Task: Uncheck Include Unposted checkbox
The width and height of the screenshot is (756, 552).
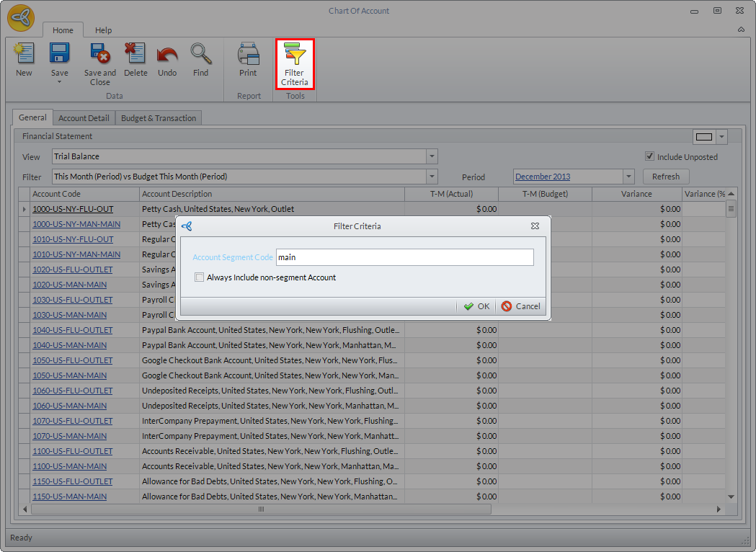Action: point(650,157)
